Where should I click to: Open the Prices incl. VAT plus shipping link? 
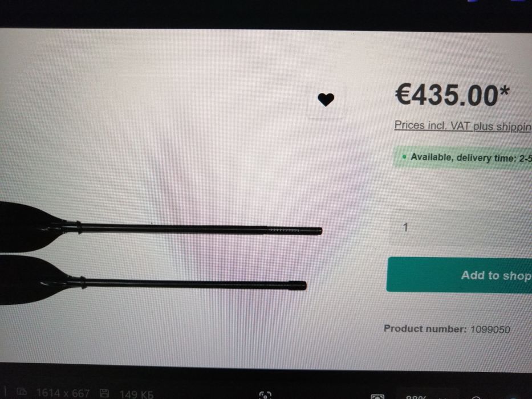(463, 126)
